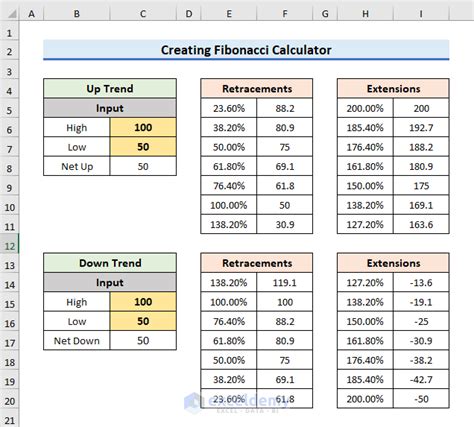
Task: Select the 175 extension value cell
Action: 421,186
